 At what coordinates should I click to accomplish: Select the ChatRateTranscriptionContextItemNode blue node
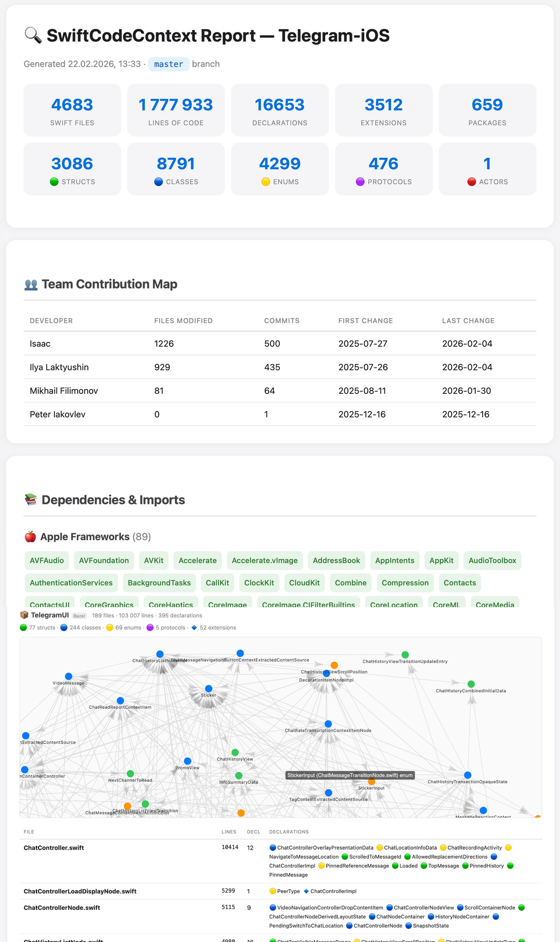tap(328, 724)
